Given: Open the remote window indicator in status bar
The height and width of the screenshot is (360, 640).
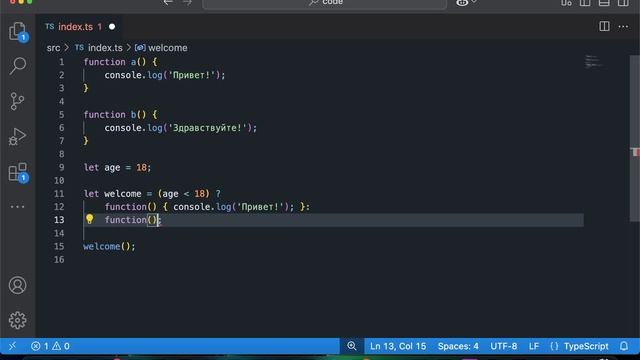Looking at the screenshot, I should 12,346.
